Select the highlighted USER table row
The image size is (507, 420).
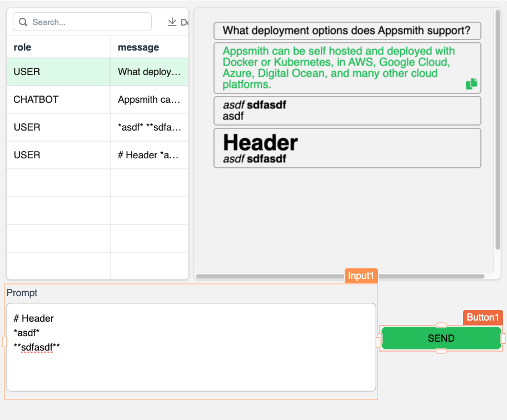[x=56, y=72]
